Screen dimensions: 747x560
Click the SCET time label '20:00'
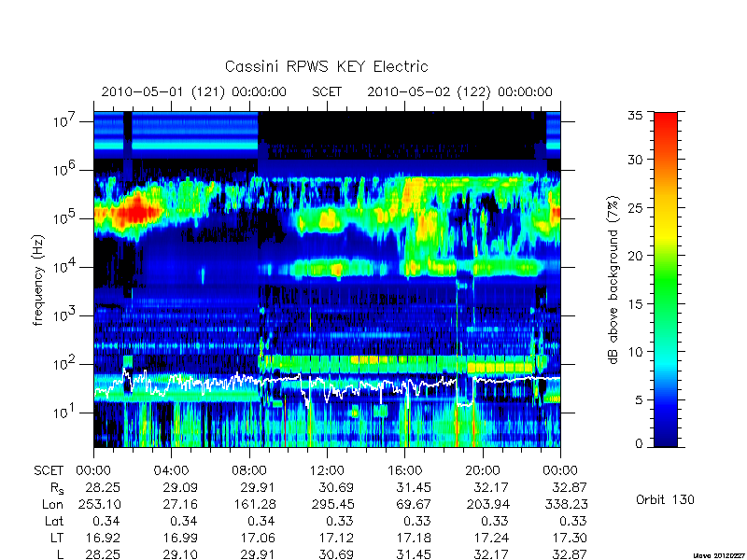click(482, 470)
